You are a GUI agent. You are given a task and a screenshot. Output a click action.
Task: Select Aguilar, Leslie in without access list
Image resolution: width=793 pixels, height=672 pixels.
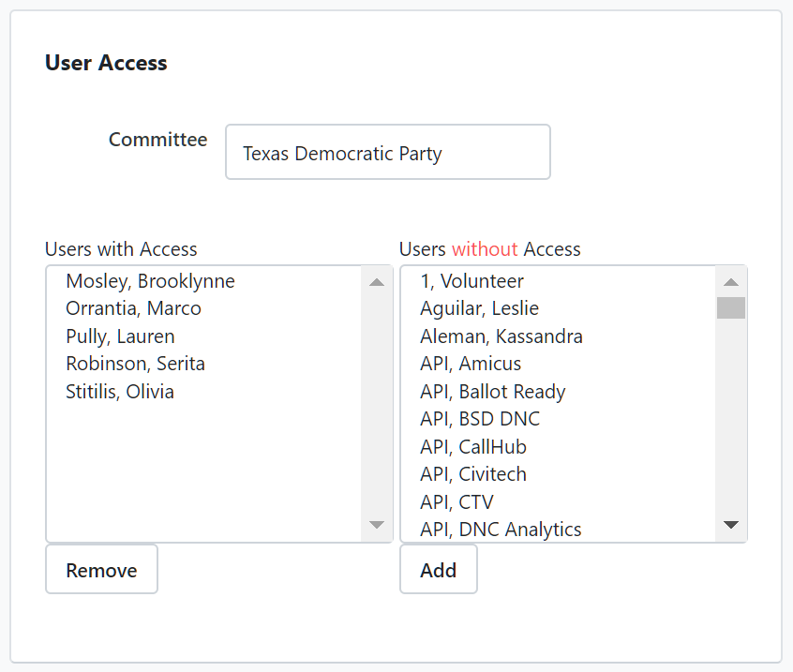point(479,308)
